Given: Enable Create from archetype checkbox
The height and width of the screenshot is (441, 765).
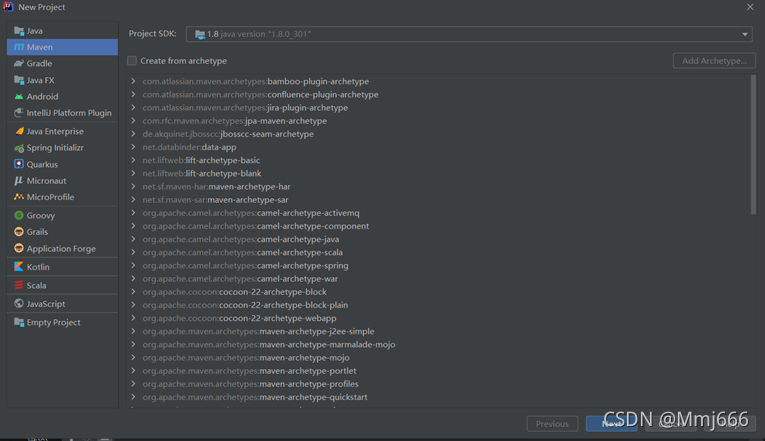Looking at the screenshot, I should click(132, 61).
